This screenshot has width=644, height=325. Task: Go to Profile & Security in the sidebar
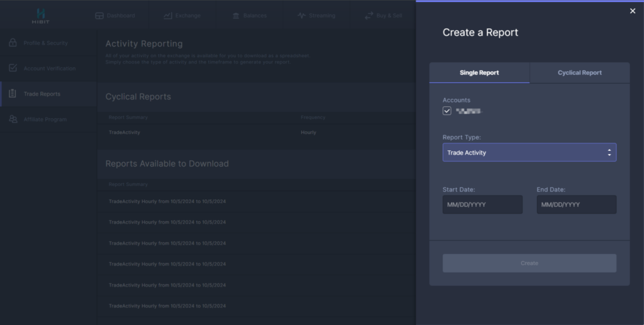48,43
